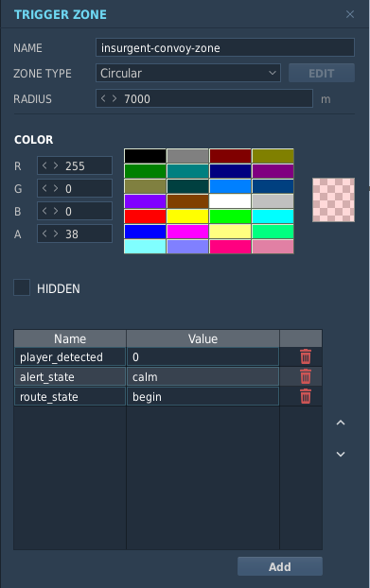Pick the gray color swatch

187,156
